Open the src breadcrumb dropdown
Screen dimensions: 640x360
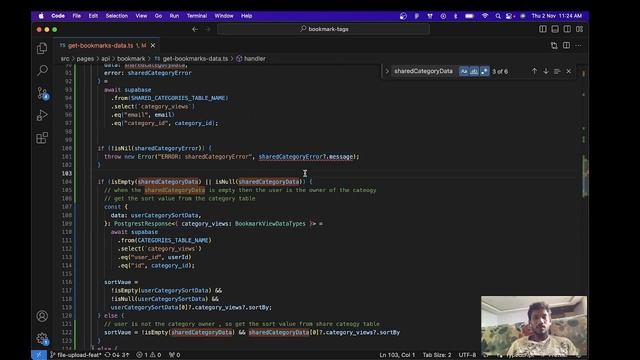[65, 59]
